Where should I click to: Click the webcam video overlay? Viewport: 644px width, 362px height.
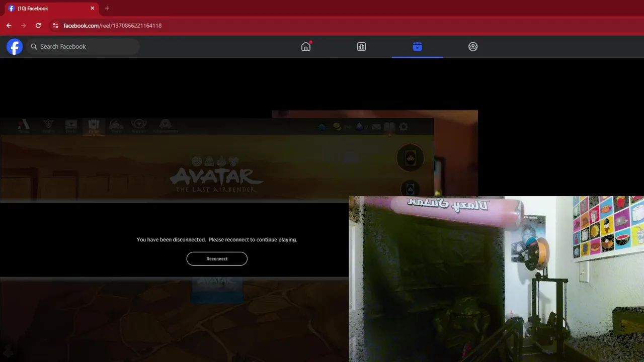(x=496, y=279)
